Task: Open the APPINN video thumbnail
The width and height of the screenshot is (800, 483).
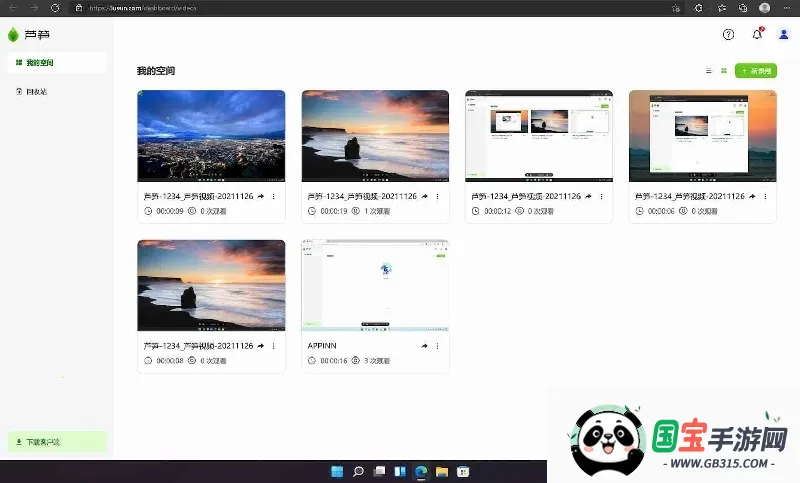Action: pyautogui.click(x=375, y=286)
